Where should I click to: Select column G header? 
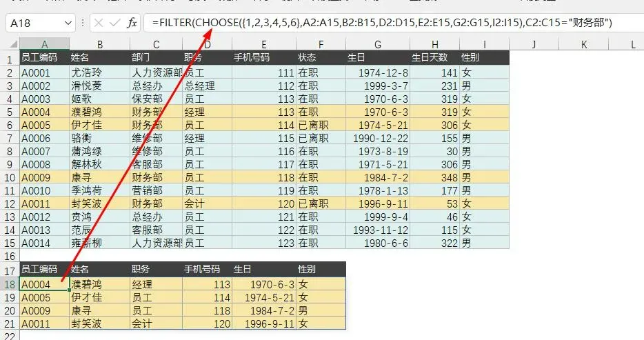click(378, 44)
